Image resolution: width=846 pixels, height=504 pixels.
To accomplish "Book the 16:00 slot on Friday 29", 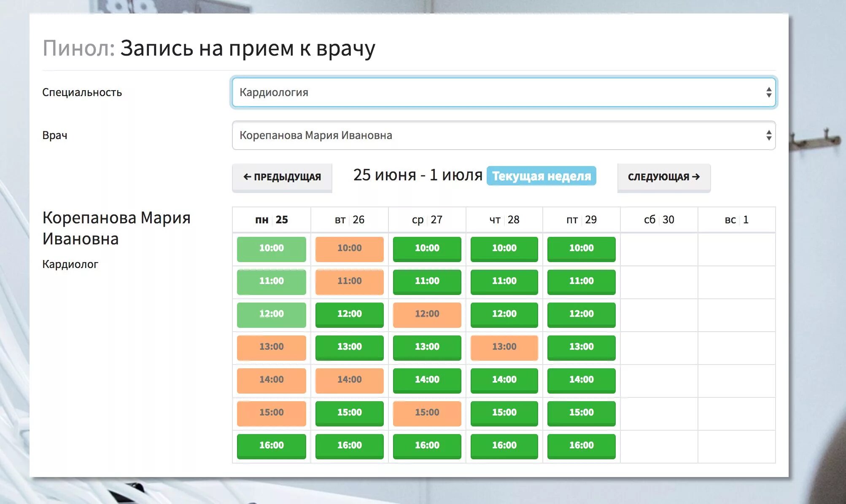I will pos(582,446).
